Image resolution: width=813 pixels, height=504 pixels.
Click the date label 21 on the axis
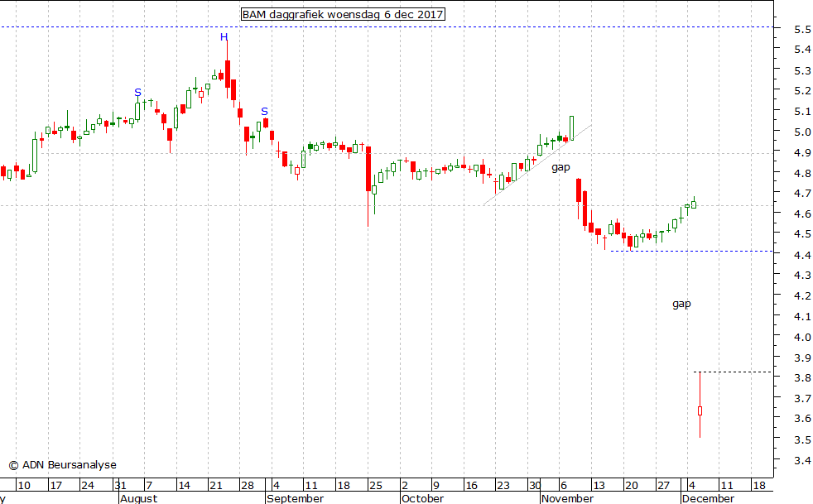coord(216,486)
